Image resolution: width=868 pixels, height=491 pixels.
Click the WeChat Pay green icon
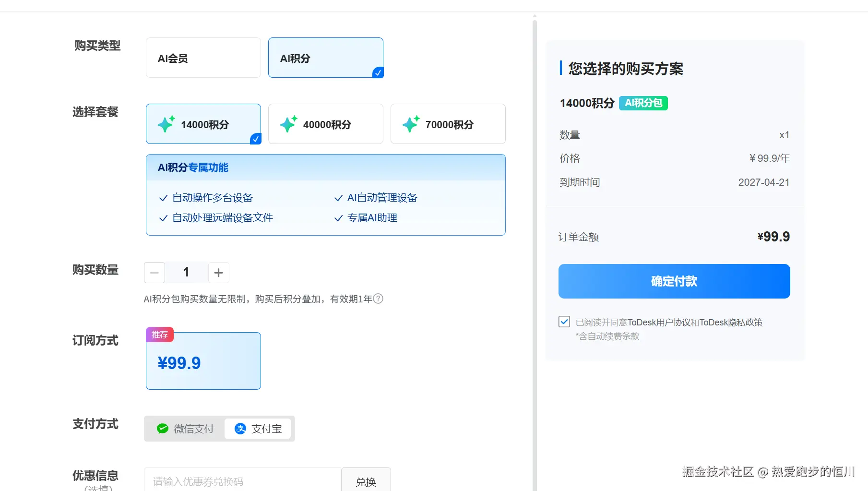pos(163,429)
